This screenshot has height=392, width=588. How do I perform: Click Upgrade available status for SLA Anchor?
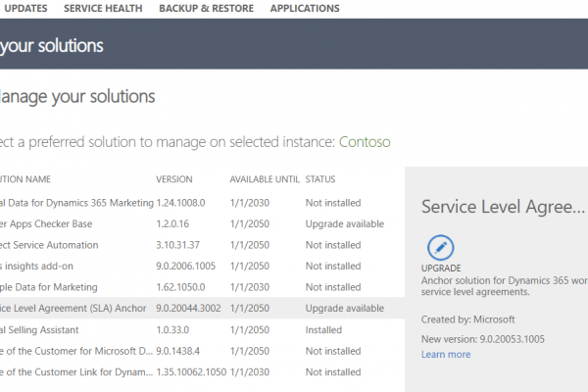345,309
